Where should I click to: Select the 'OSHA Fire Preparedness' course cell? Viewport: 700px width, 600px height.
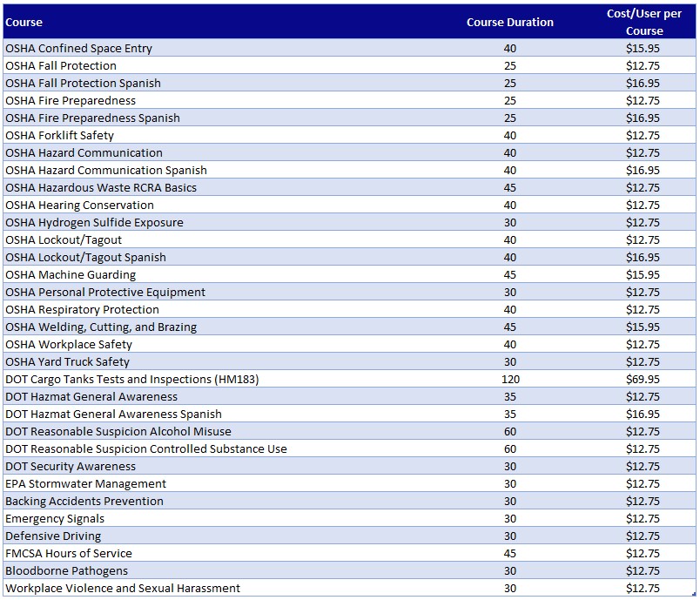point(71,100)
